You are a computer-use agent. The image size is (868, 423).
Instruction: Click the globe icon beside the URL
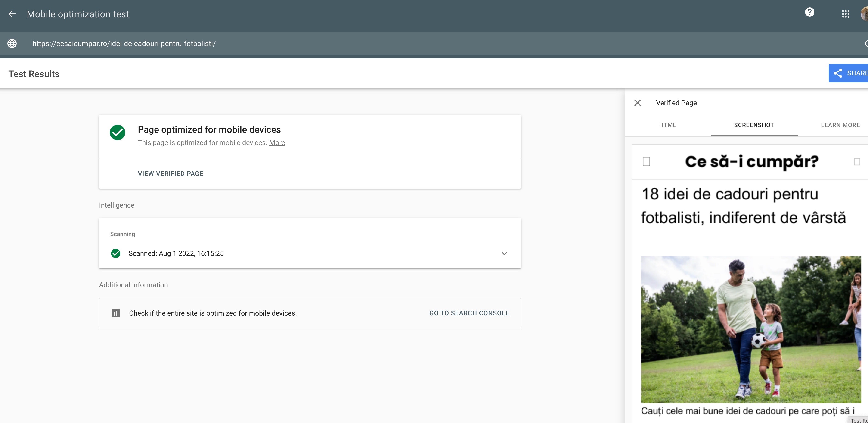[12, 44]
